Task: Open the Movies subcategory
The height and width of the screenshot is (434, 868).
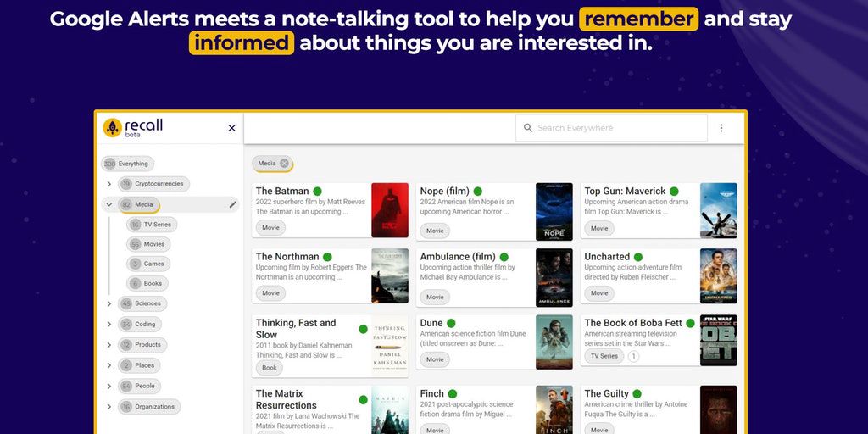Action: 148,244
